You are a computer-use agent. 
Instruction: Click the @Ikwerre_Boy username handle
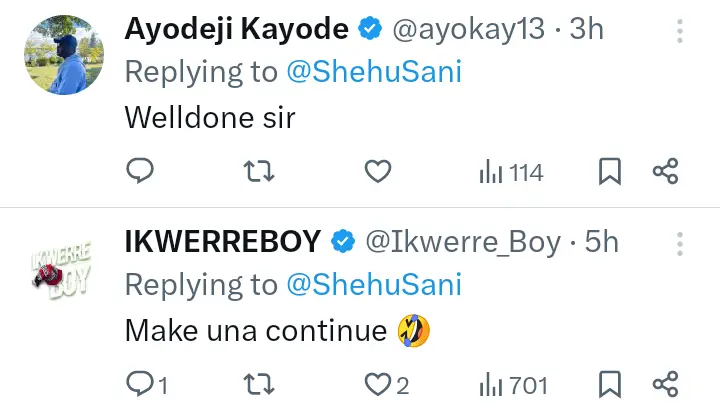461,242
